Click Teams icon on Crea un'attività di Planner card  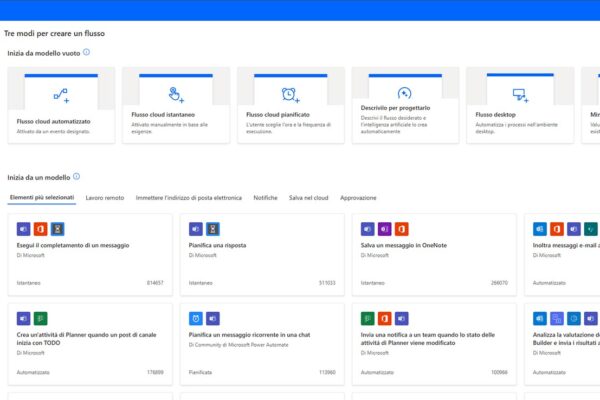click(23, 318)
